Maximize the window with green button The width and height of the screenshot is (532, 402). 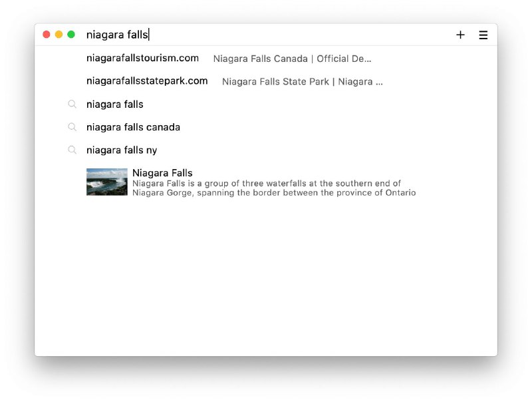(x=71, y=35)
